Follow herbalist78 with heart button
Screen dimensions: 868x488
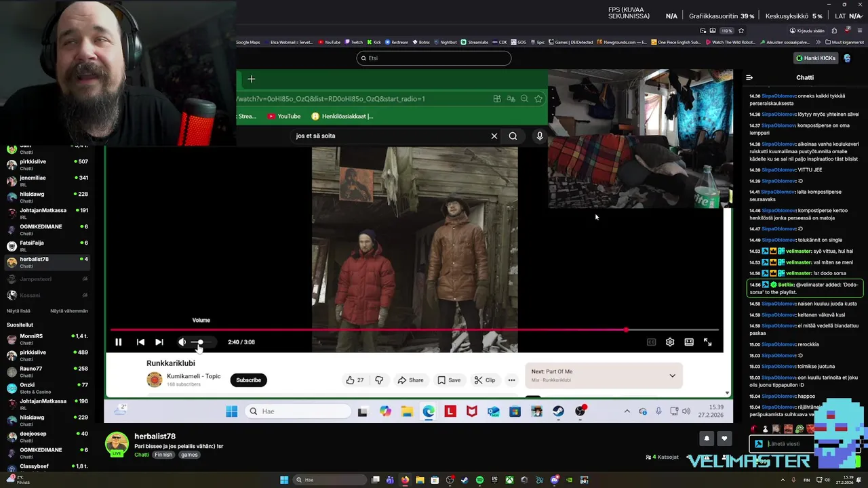(x=725, y=439)
